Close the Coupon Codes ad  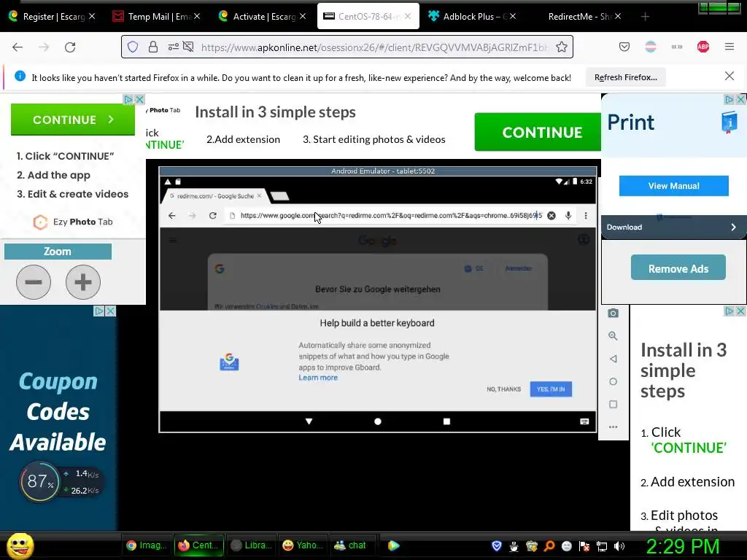click(x=111, y=311)
